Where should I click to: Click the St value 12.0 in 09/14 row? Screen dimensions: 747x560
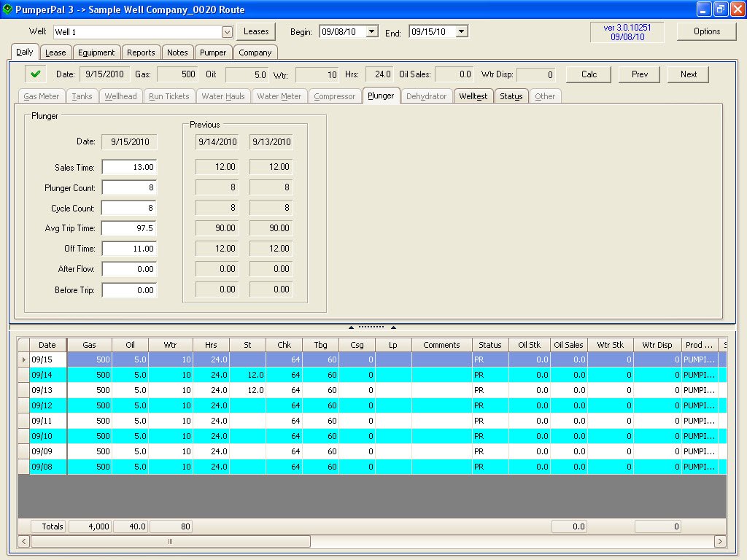click(247, 375)
